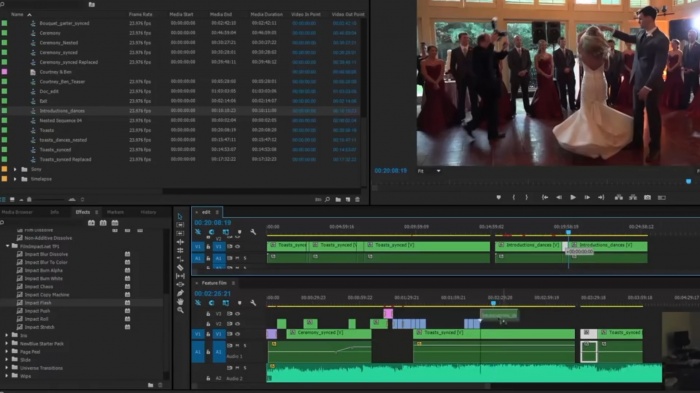Play the program monitor
Screen dimensions: 700x393
[573, 197]
